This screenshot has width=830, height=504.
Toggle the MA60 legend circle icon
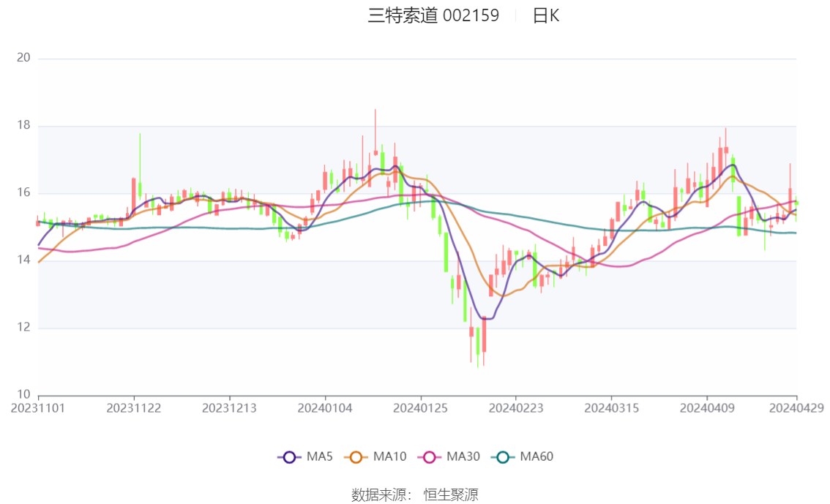pyautogui.click(x=503, y=457)
